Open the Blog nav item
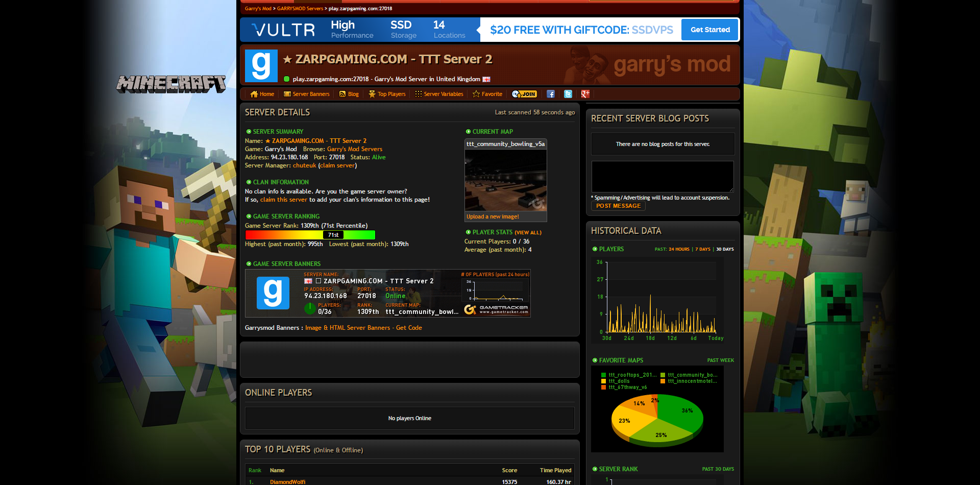 [349, 94]
